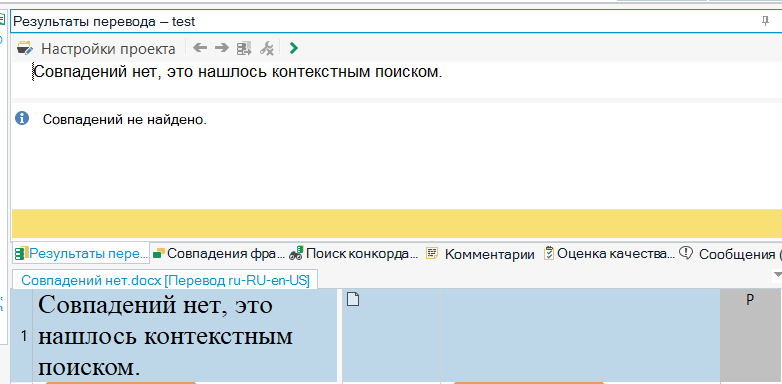Click the Совпадений не найдено message
The width and height of the screenshot is (782, 384).
[x=125, y=120]
